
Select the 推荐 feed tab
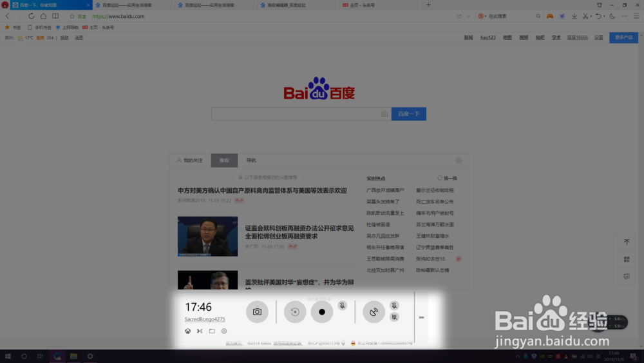click(x=224, y=161)
